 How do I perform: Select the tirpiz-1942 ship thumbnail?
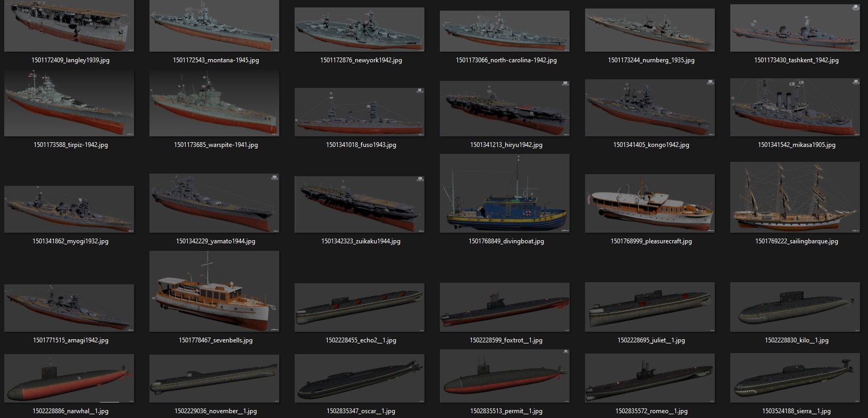tap(69, 104)
